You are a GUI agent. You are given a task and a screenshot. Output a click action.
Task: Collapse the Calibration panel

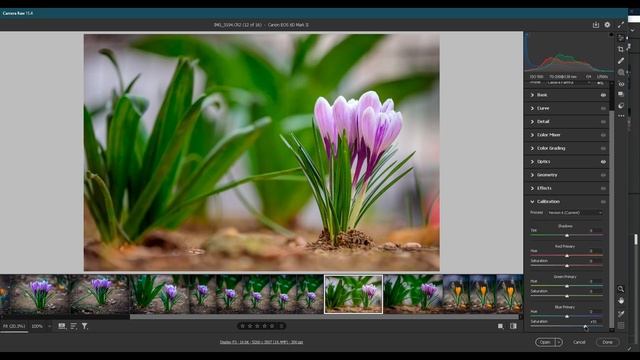click(x=532, y=202)
